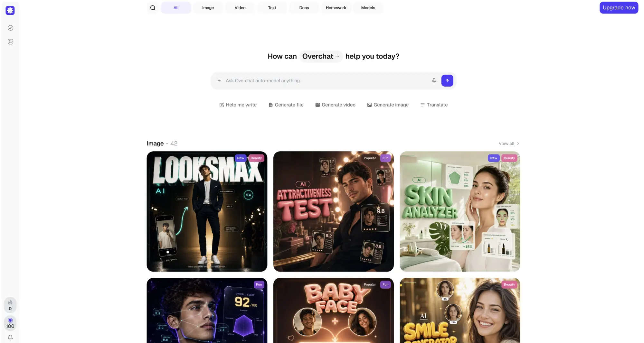
Task: Open the Baby Face card
Action: [x=334, y=310]
